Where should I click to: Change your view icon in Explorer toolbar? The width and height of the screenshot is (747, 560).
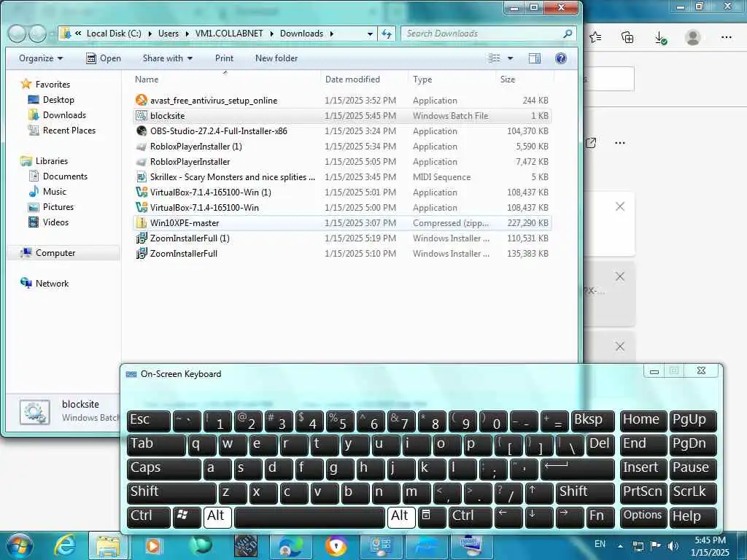(x=495, y=58)
